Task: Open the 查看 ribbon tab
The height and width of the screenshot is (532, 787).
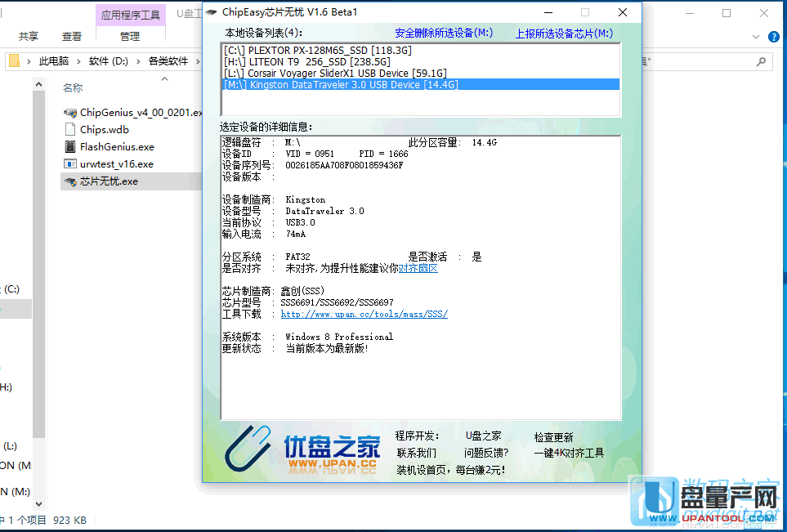Action: click(72, 37)
